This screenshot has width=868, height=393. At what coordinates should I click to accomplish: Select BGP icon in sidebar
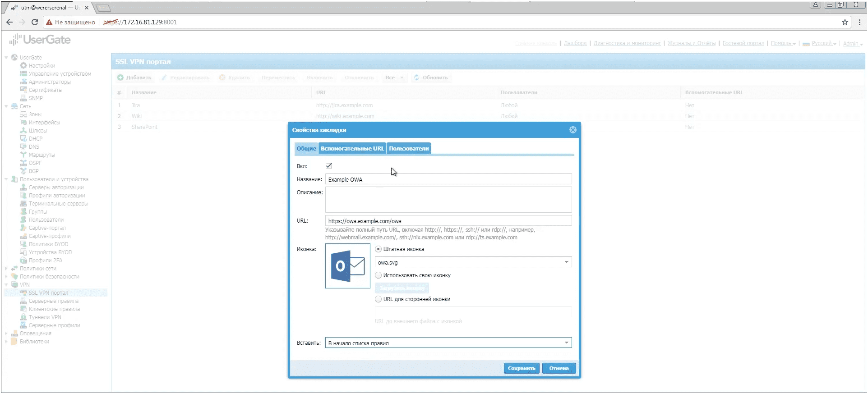point(23,171)
